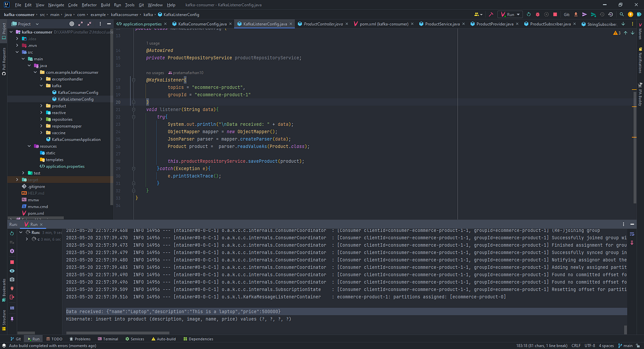This screenshot has height=349, width=644.
Task: Click the Select Opened File target icon
Action: (x=72, y=24)
